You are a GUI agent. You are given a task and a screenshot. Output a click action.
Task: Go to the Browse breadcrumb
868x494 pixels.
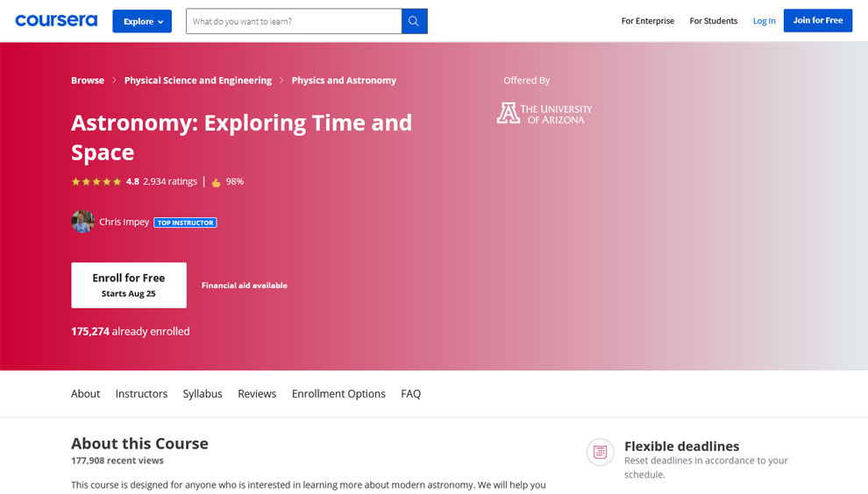click(x=88, y=81)
